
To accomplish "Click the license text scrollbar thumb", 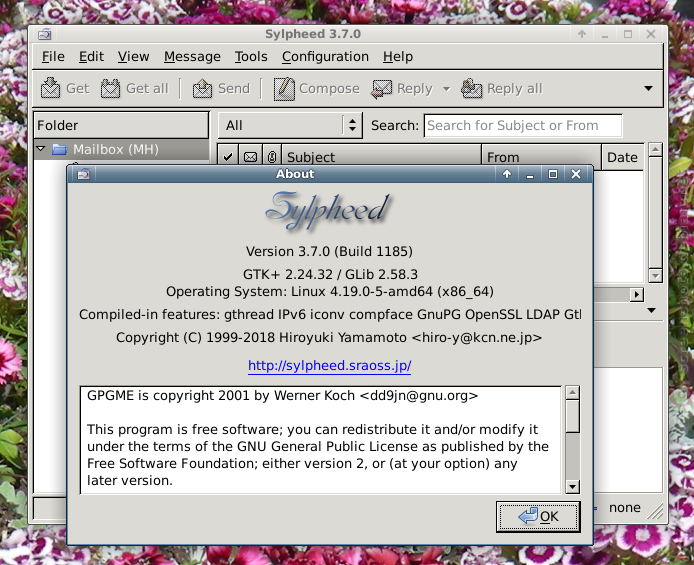I will (x=573, y=416).
